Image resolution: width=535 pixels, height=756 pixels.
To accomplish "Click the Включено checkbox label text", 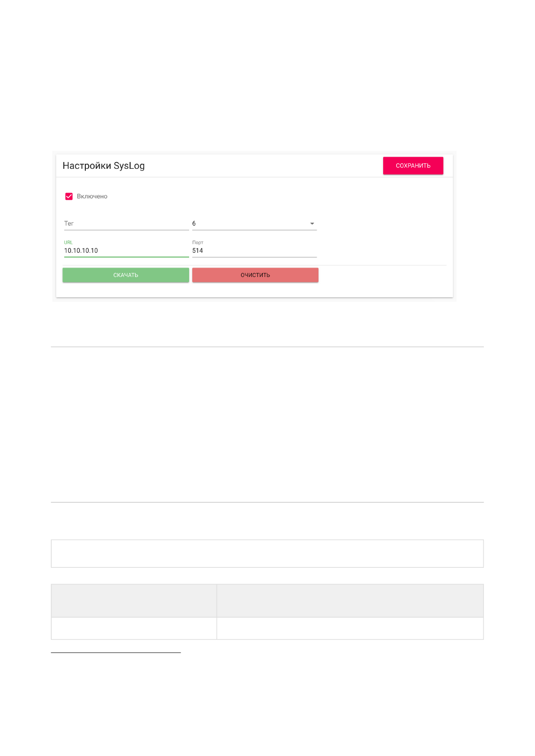I will coord(92,197).
